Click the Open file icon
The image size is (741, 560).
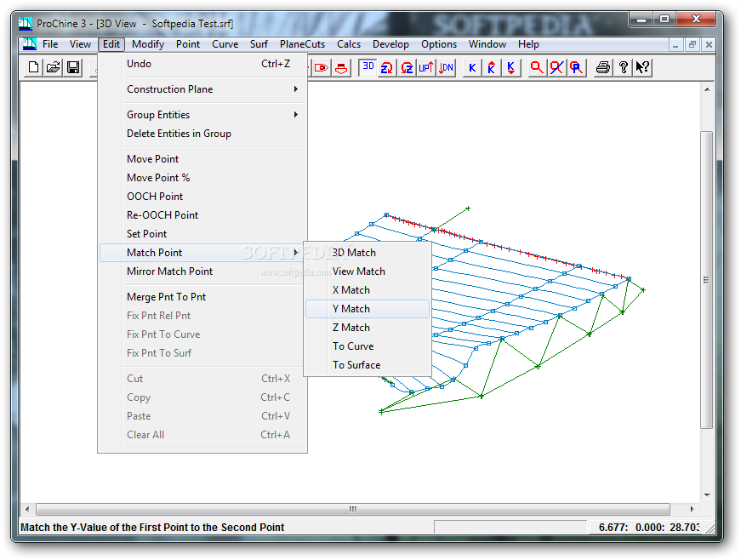click(x=54, y=67)
